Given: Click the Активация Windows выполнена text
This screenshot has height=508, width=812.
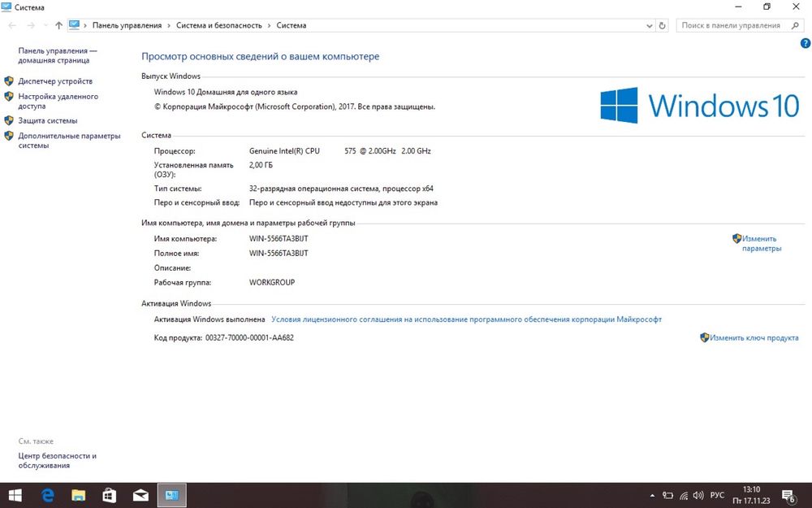Looking at the screenshot, I should coord(209,319).
